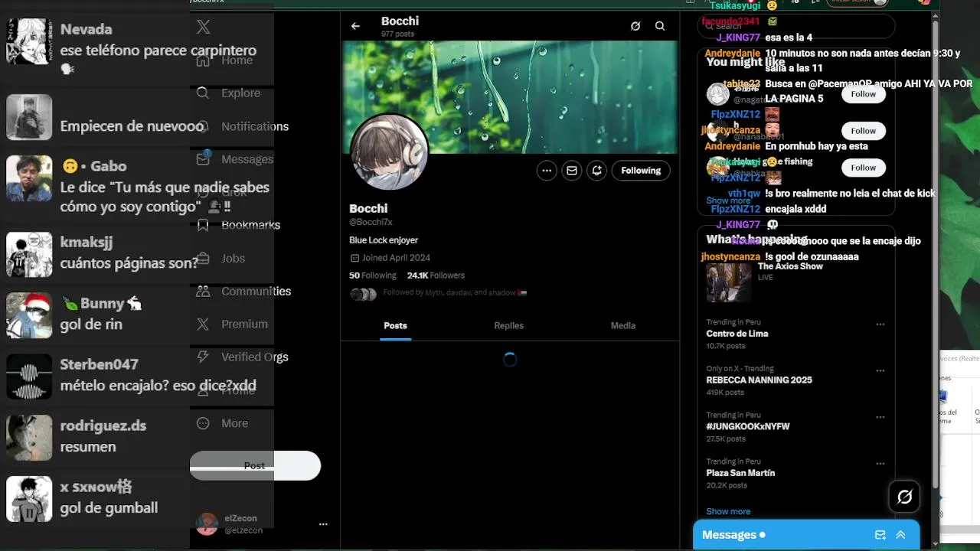Click the Grok icon in profile header
The height and width of the screenshot is (551, 980).
[635, 26]
